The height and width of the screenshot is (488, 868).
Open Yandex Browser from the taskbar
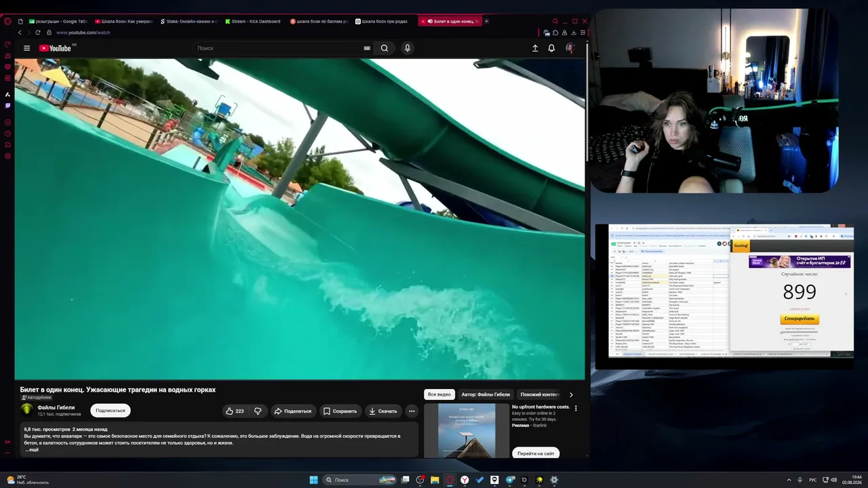pyautogui.click(x=465, y=480)
